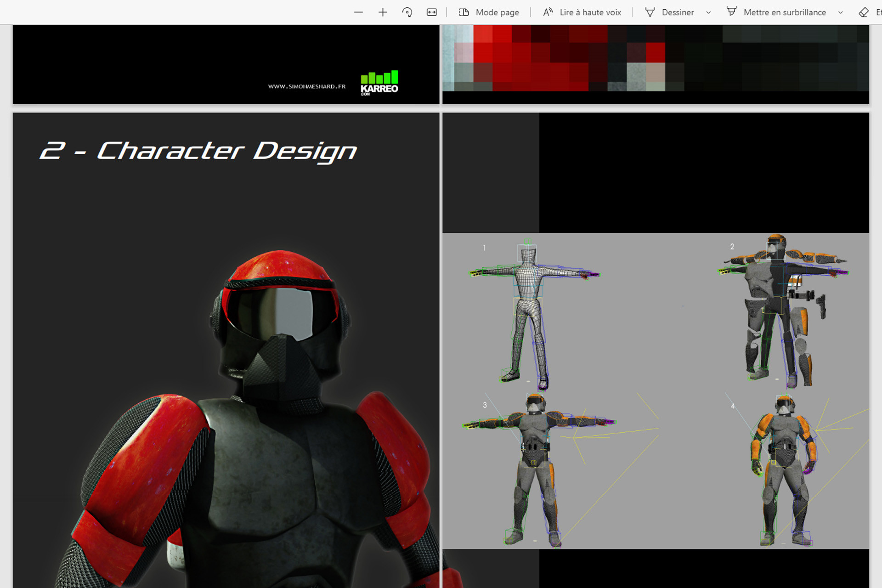Image resolution: width=882 pixels, height=588 pixels.
Task: Select the wireframe model labeled 1
Action: click(528, 312)
